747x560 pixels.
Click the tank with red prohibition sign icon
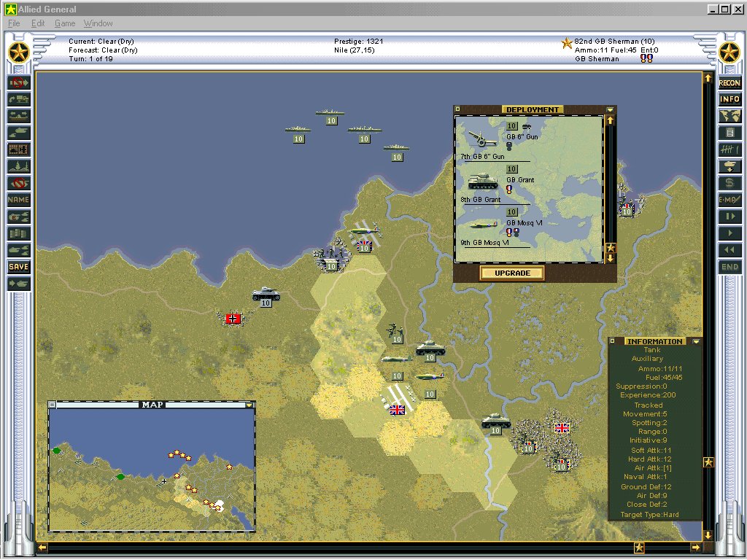click(x=18, y=183)
